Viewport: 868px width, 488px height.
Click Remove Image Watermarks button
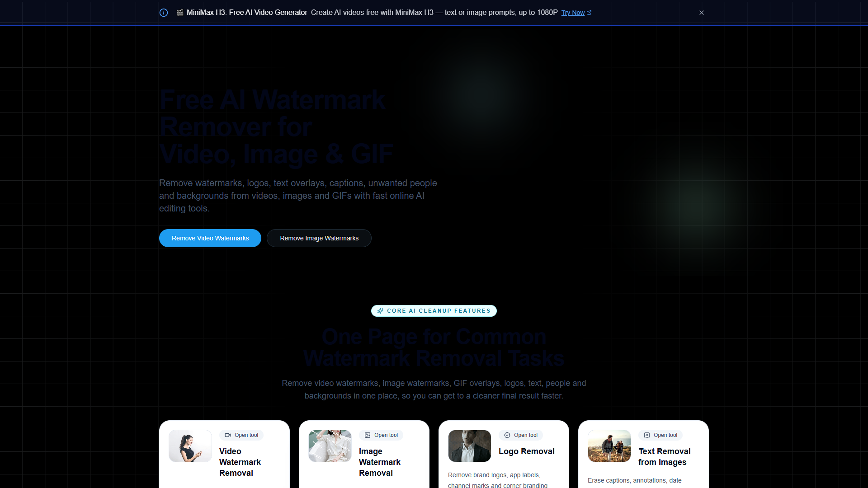pos(319,238)
